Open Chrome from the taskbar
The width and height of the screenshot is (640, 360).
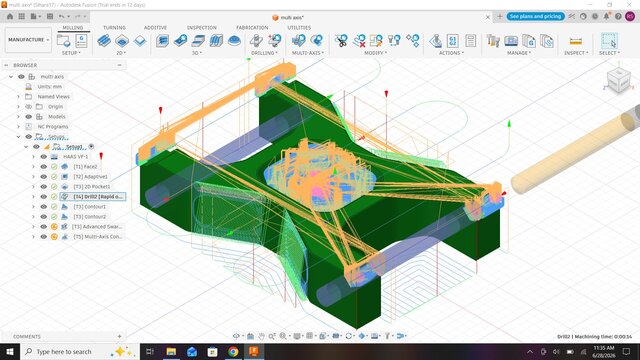coord(233,351)
